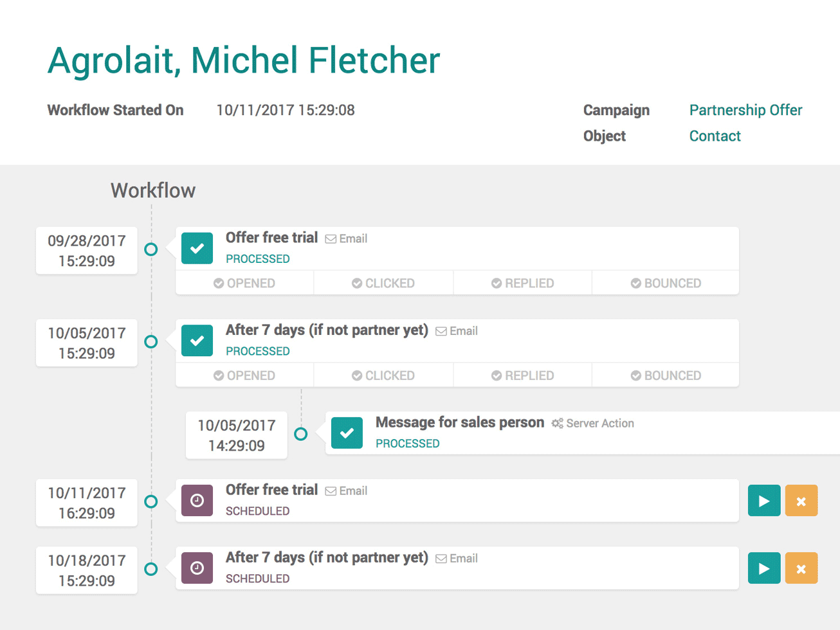
Task: Click the green checkmark for first Offer free trial
Action: (x=197, y=248)
